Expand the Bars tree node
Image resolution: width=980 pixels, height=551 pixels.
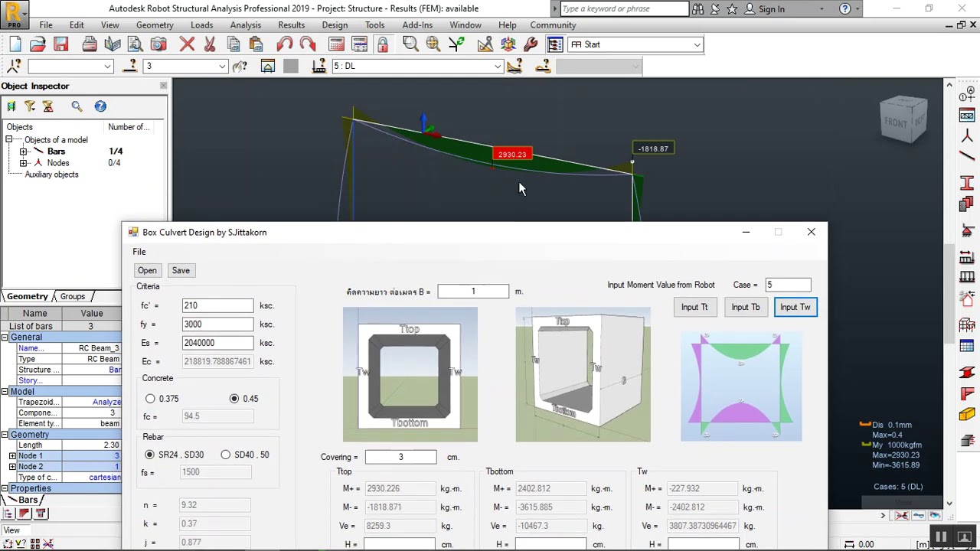pos(24,152)
